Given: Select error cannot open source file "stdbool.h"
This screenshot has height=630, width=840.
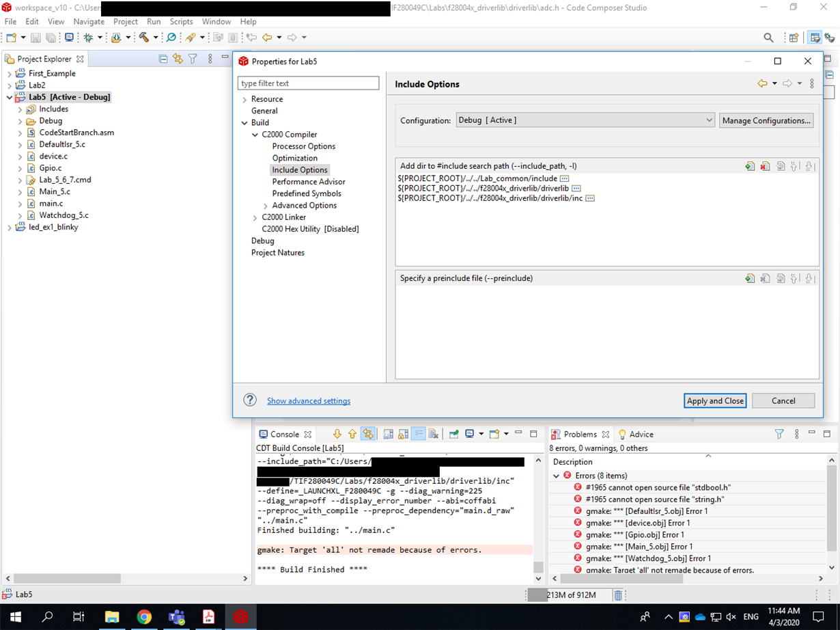Looking at the screenshot, I should (x=658, y=487).
